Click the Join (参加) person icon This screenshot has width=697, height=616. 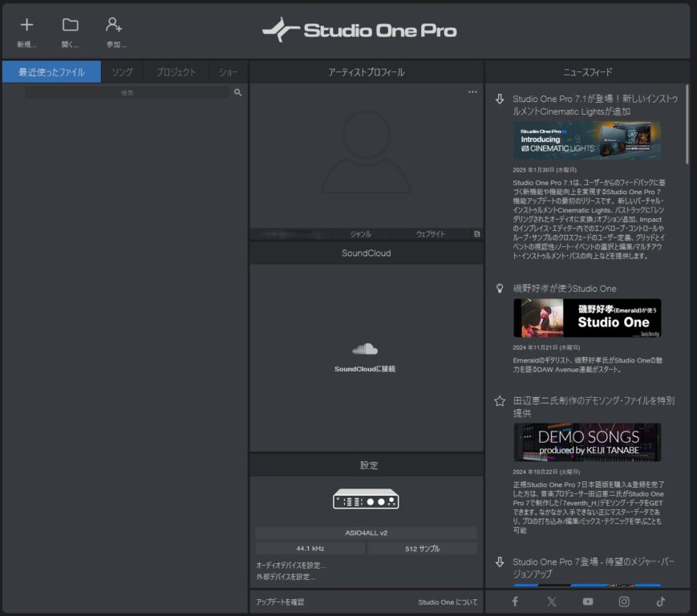[x=115, y=25]
